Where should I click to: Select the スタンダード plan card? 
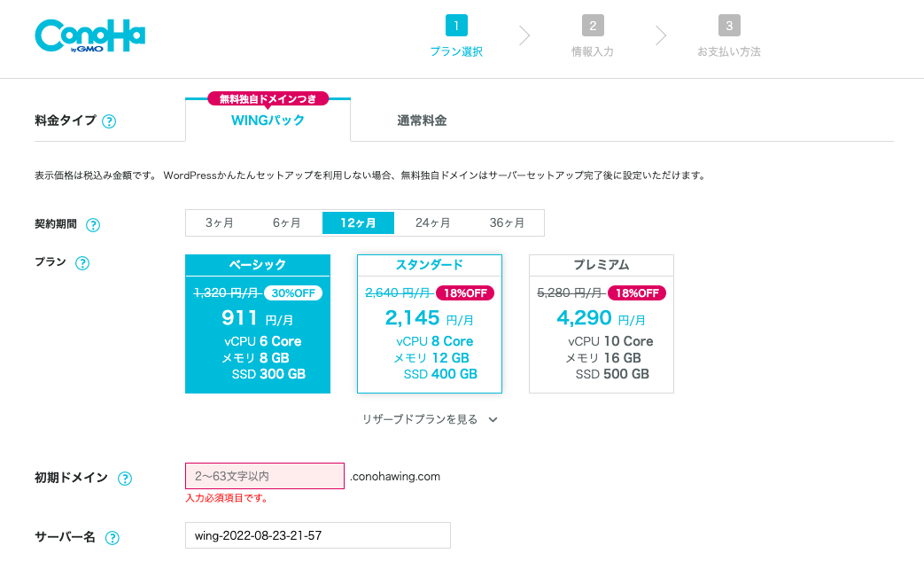(430, 324)
